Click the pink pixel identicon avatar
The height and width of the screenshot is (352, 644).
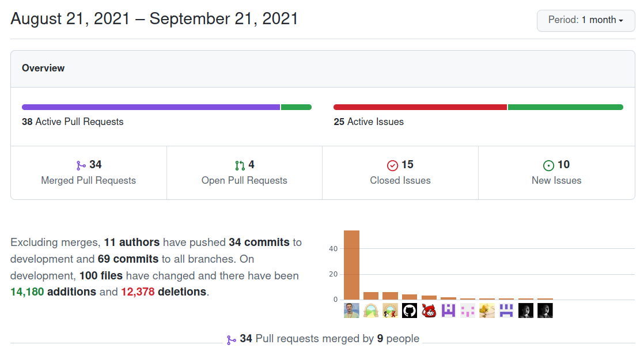tap(468, 311)
